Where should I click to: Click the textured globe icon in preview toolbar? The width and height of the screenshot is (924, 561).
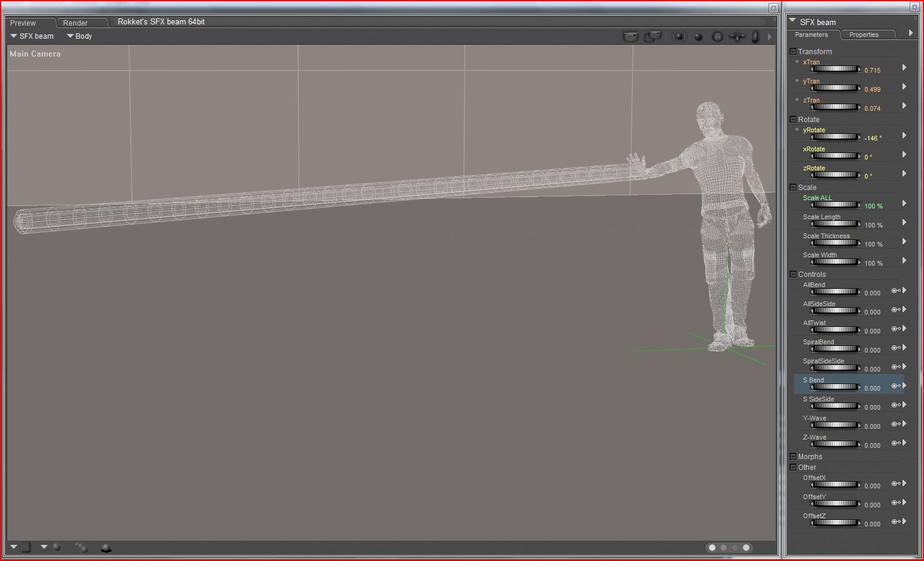click(718, 37)
